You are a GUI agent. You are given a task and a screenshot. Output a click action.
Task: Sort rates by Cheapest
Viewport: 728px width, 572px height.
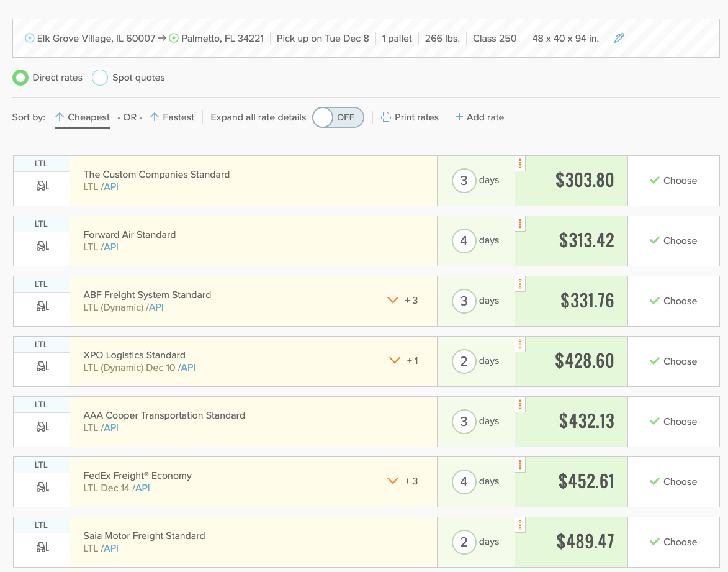83,117
